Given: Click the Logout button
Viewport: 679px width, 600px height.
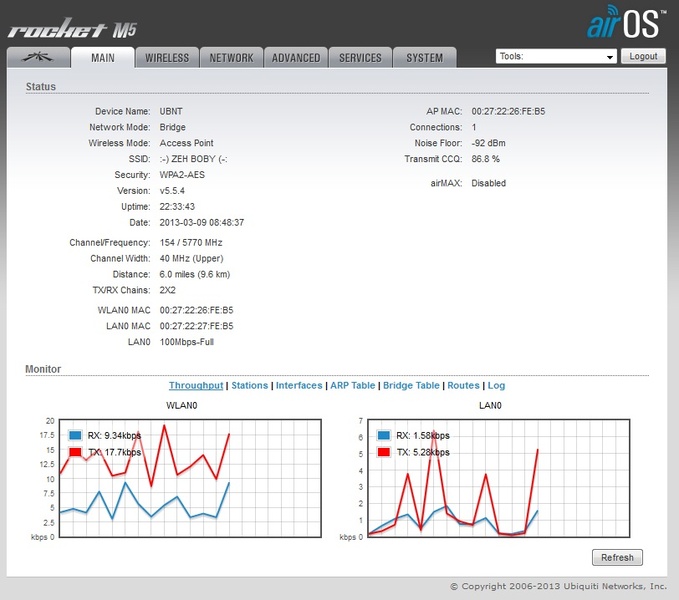Looking at the screenshot, I should click(x=643, y=56).
